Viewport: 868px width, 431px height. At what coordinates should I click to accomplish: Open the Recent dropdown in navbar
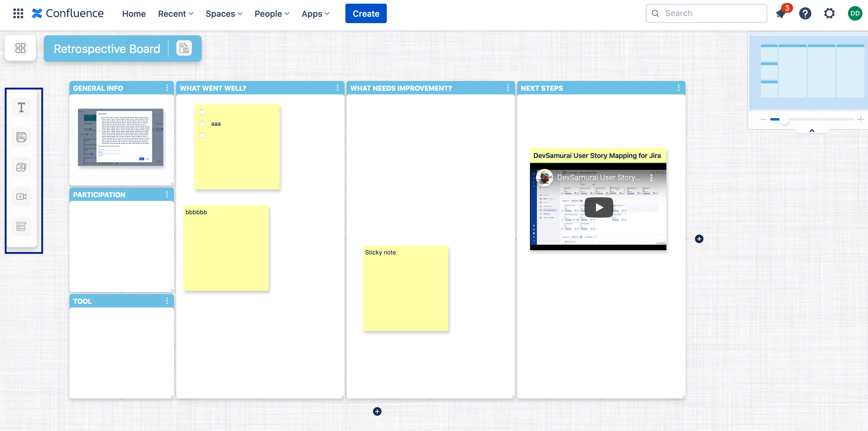[x=175, y=14]
